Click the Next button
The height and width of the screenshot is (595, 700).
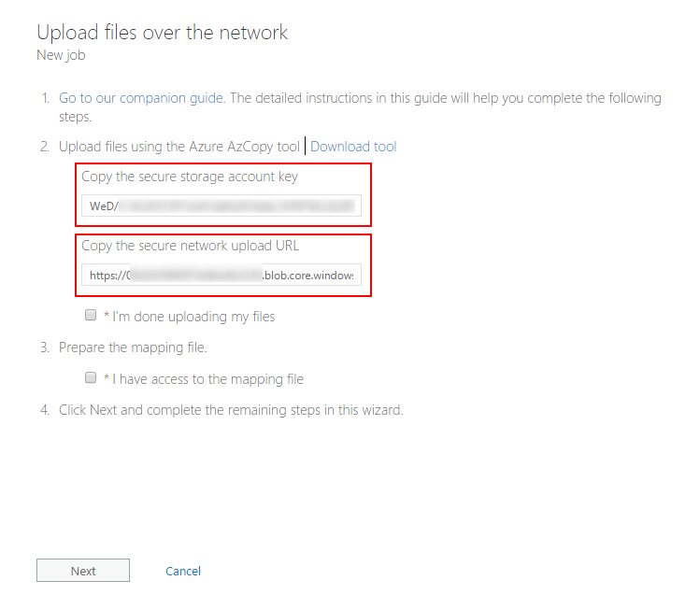[x=83, y=571]
